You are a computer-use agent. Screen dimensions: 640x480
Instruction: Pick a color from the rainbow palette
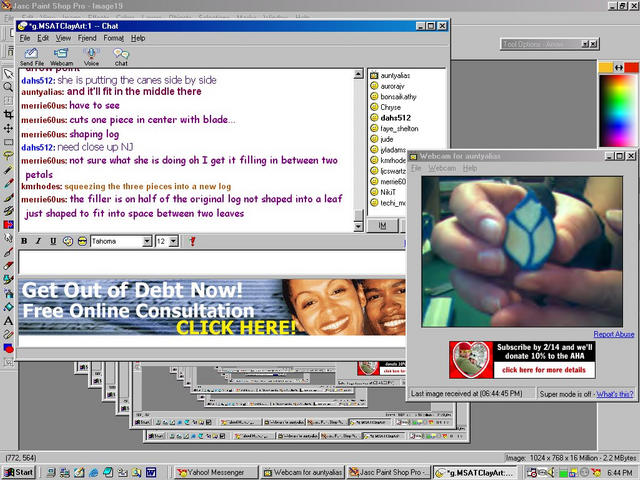pyautogui.click(x=617, y=110)
